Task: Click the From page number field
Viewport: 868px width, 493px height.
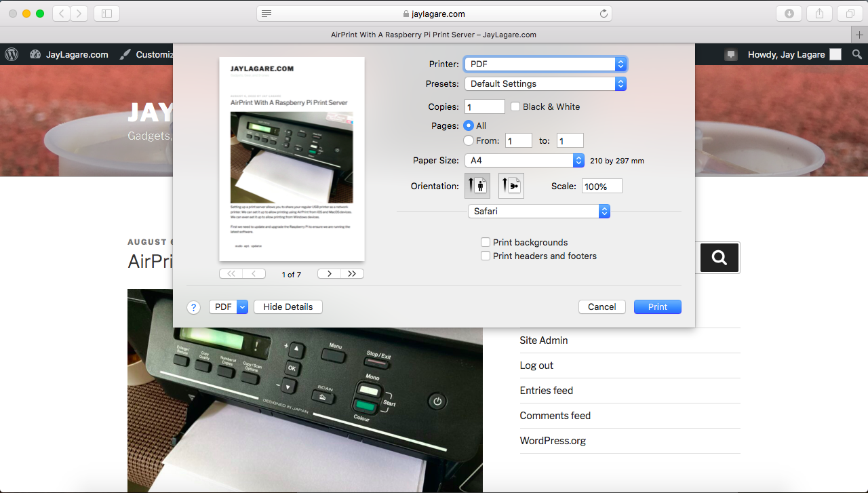Action: pos(519,140)
